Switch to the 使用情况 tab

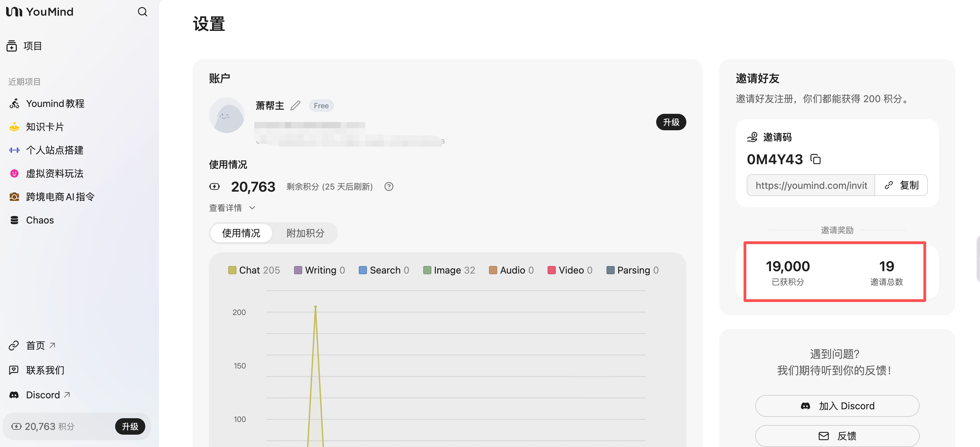(241, 233)
